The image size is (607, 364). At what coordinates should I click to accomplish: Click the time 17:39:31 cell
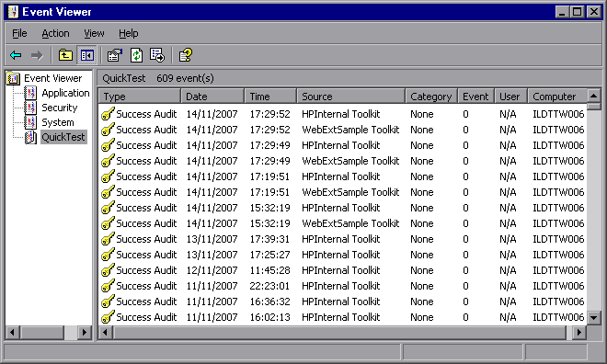tap(269, 239)
